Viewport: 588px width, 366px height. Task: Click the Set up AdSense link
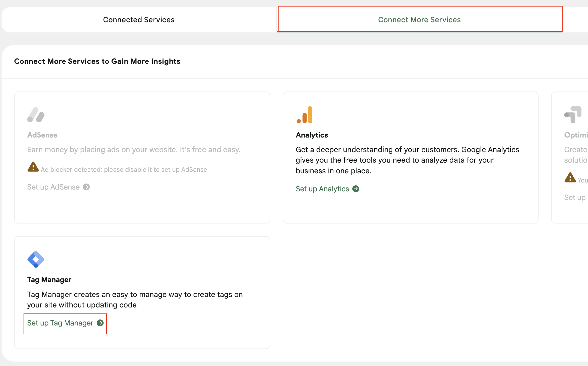53,187
